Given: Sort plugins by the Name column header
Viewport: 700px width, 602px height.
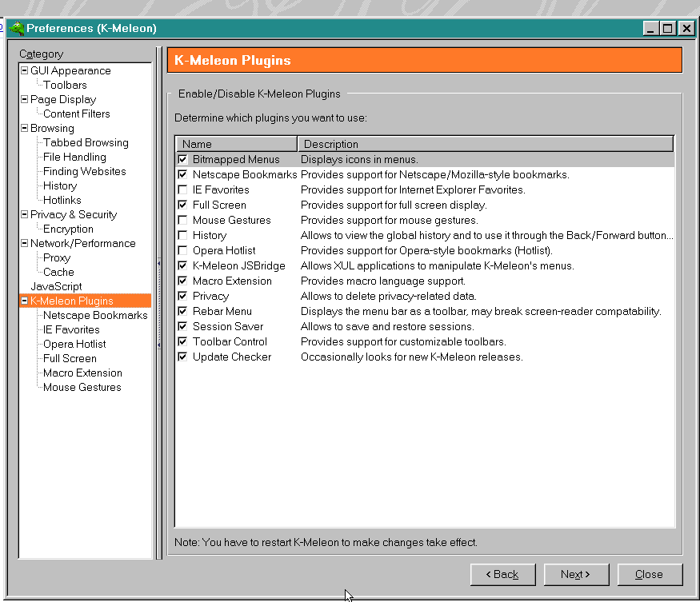Looking at the screenshot, I should 237,145.
